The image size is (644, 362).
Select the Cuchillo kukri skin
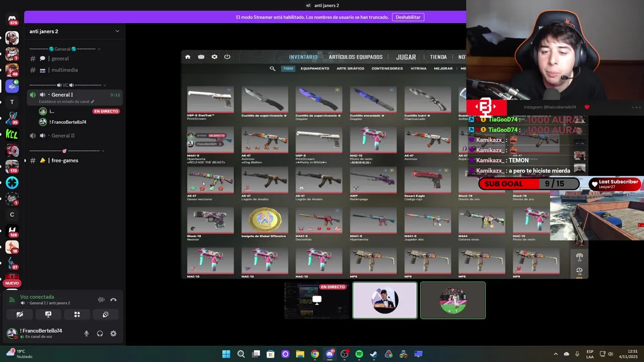click(x=428, y=103)
